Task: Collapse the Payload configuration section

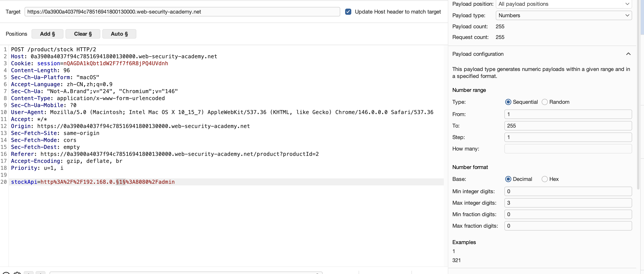Action: 628,54
